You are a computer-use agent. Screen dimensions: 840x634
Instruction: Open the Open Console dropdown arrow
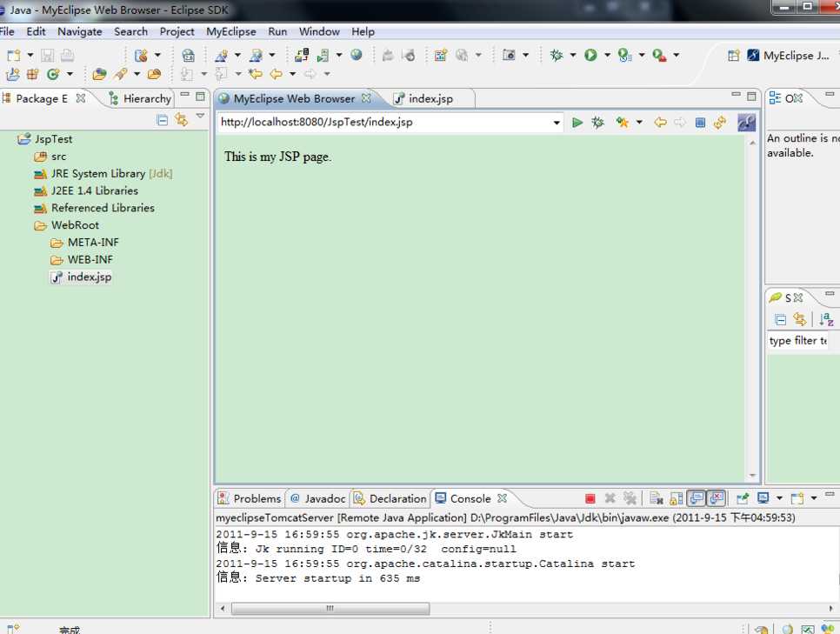pyautogui.click(x=814, y=498)
